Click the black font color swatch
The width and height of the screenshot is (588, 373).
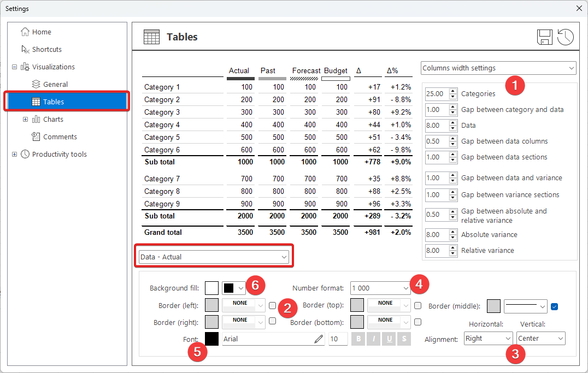(212, 339)
